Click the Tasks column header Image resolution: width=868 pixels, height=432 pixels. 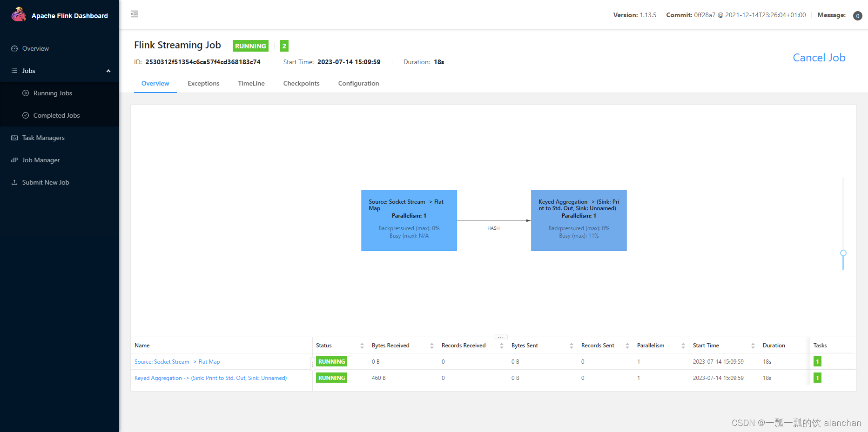pos(820,346)
